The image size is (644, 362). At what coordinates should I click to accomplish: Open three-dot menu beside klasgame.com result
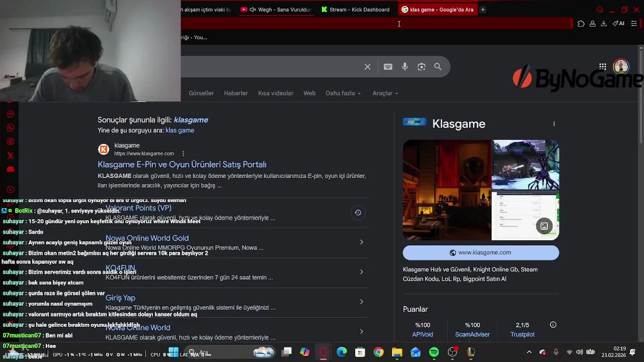183,153
